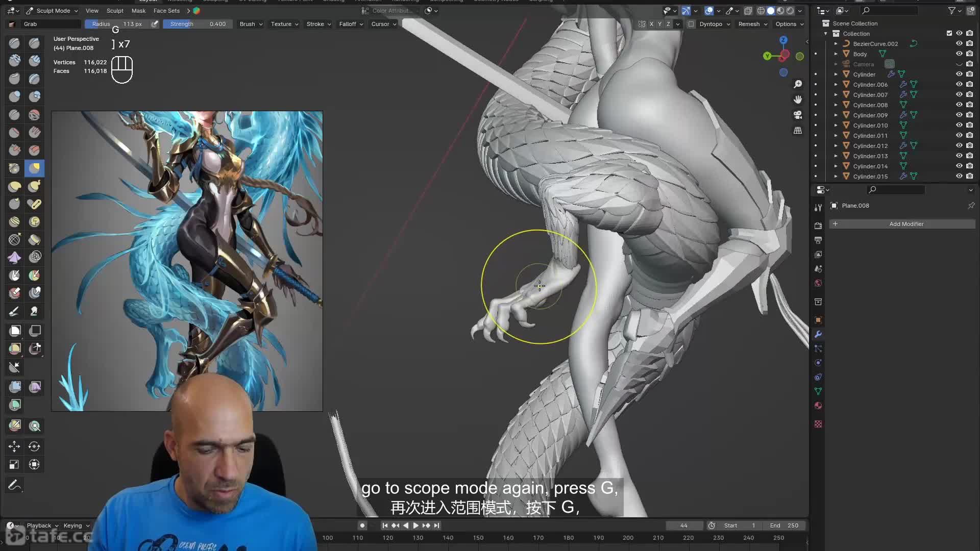Select the Draw Sharp brush

[x=34, y=43]
